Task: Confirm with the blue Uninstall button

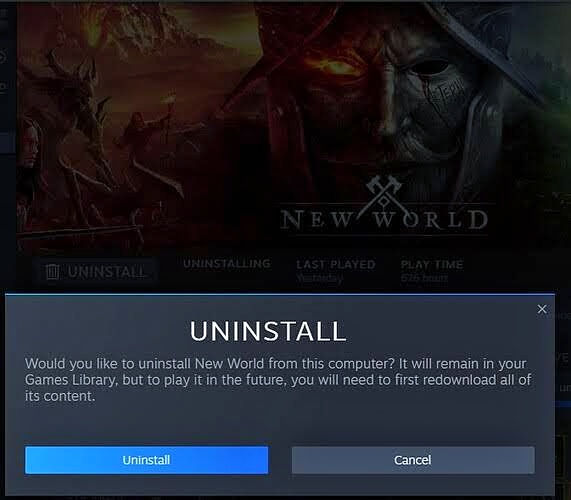Action: coord(146,460)
